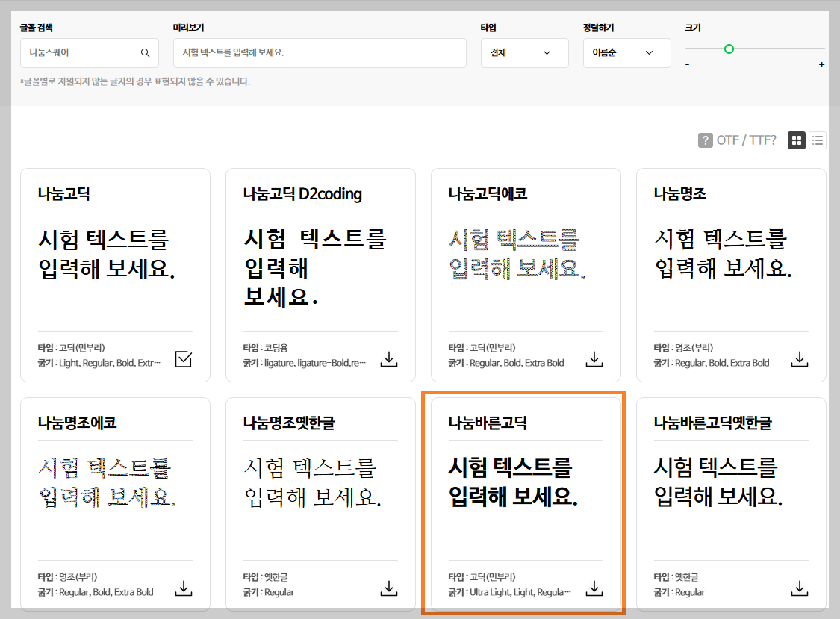This screenshot has height=619, width=840.
Task: Open the OTF / TTF? help link
Action: pos(746,140)
